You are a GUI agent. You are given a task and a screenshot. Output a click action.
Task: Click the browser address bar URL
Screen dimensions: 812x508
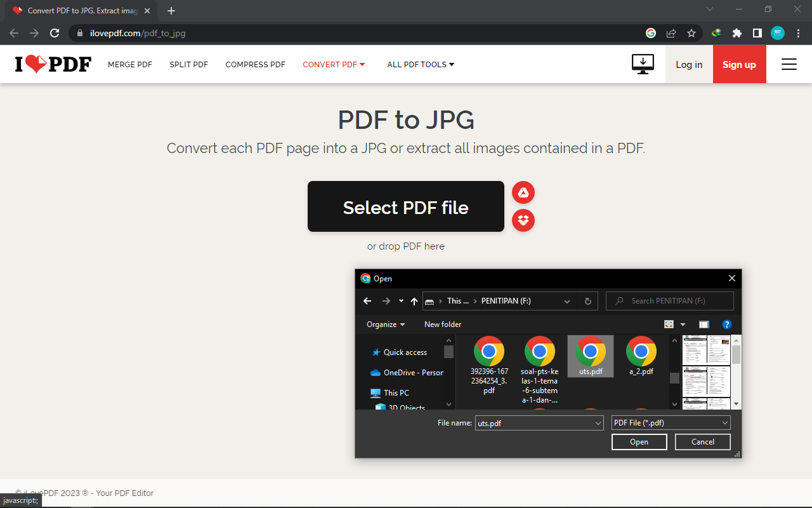[138, 33]
